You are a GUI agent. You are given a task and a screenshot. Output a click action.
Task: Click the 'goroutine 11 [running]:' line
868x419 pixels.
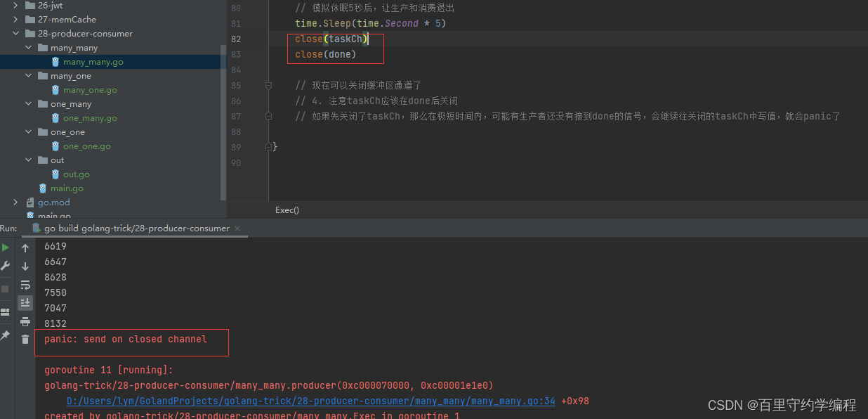click(x=108, y=370)
